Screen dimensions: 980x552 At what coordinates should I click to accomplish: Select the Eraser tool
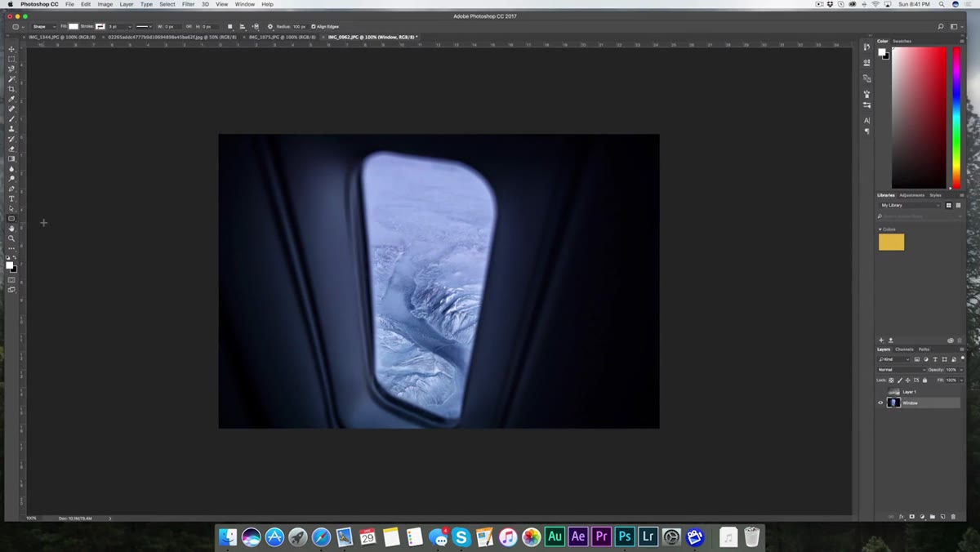pyautogui.click(x=11, y=149)
